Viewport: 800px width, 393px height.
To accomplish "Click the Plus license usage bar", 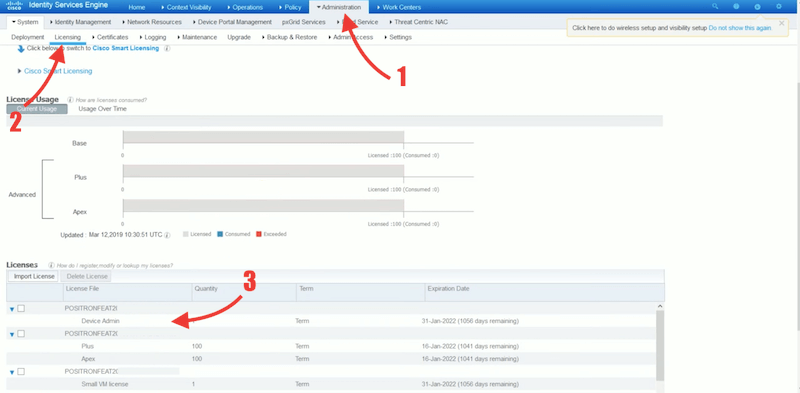I will click(x=263, y=171).
